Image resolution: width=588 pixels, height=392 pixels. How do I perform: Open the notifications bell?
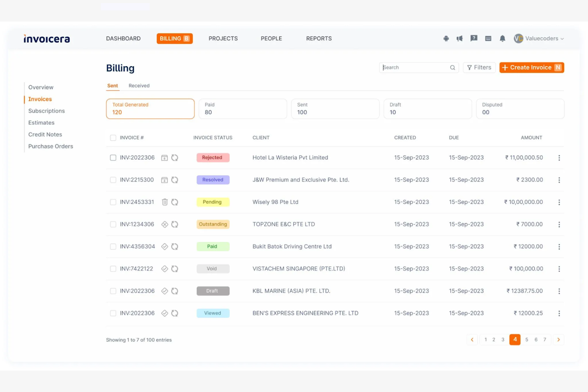pyautogui.click(x=502, y=39)
